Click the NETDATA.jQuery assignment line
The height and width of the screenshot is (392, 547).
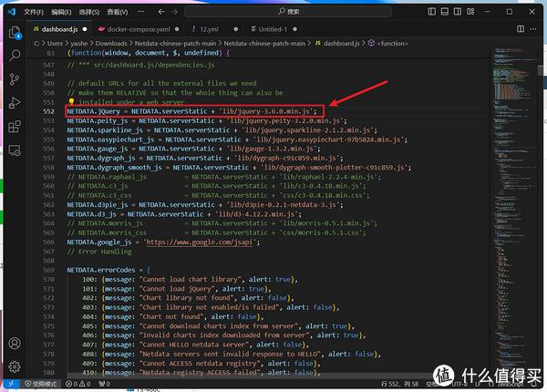[191, 111]
